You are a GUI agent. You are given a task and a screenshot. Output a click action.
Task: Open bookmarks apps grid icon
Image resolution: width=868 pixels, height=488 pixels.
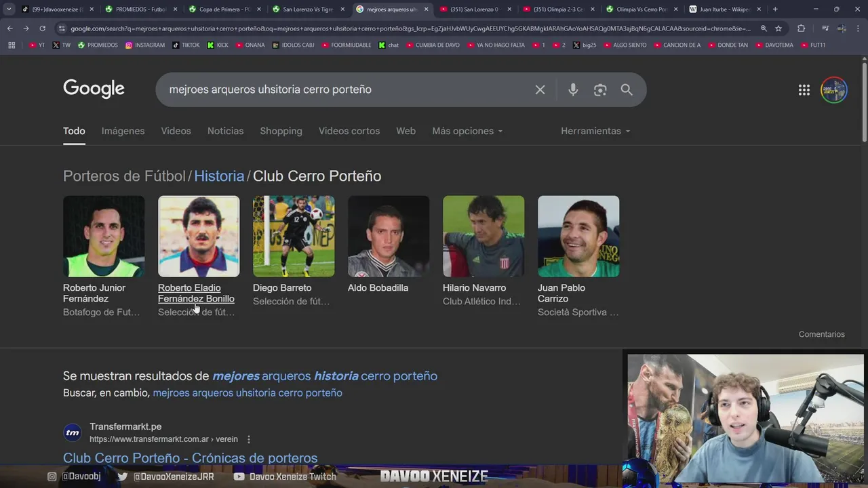click(12, 45)
